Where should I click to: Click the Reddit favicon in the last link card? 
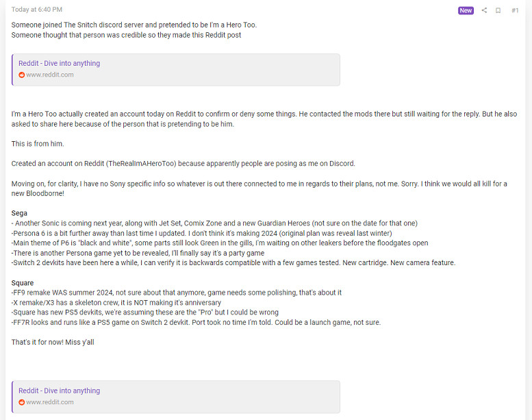tap(21, 402)
